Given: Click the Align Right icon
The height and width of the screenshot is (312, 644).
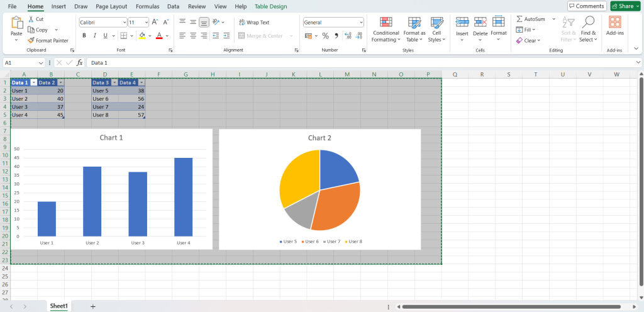Looking at the screenshot, I should (204, 36).
